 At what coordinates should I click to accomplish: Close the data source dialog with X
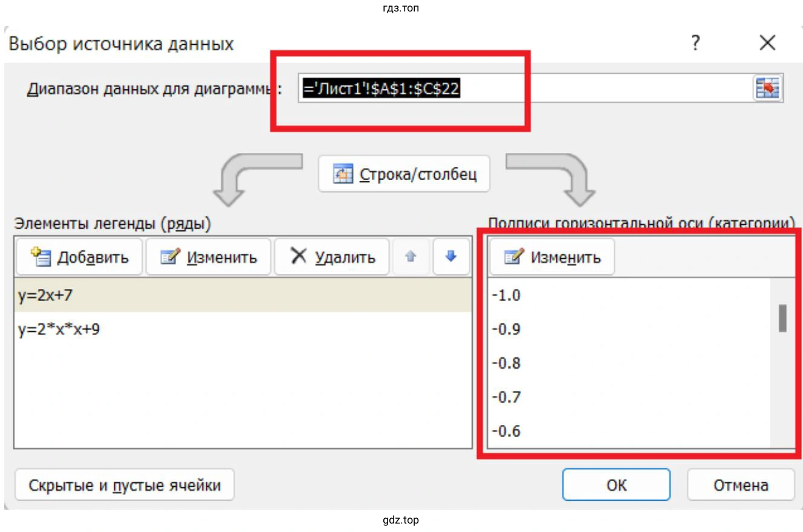pos(767,44)
